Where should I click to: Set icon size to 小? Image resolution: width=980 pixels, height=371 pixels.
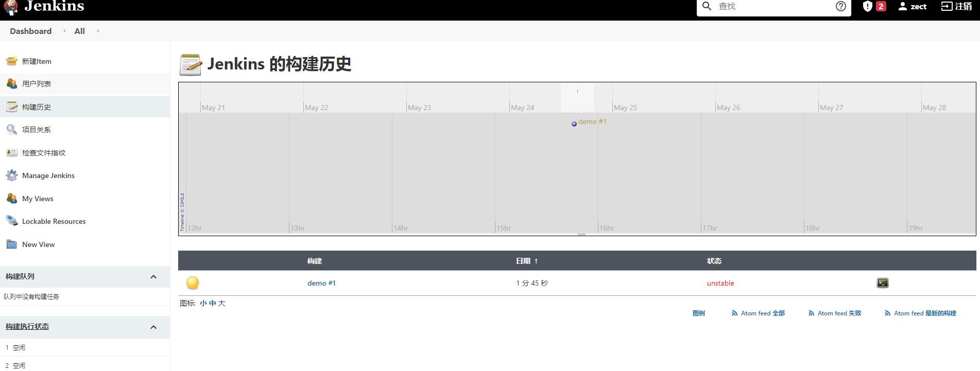click(x=203, y=303)
